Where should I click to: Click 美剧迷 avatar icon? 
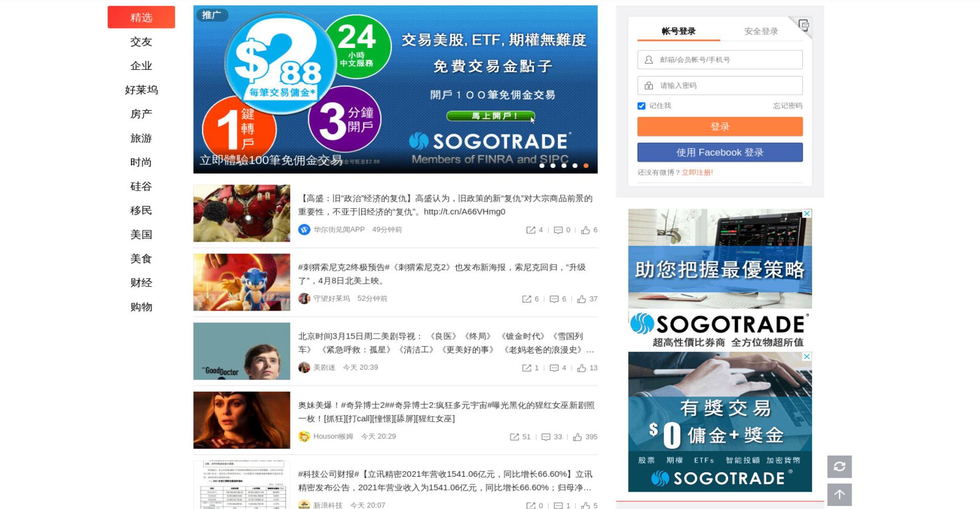304,367
